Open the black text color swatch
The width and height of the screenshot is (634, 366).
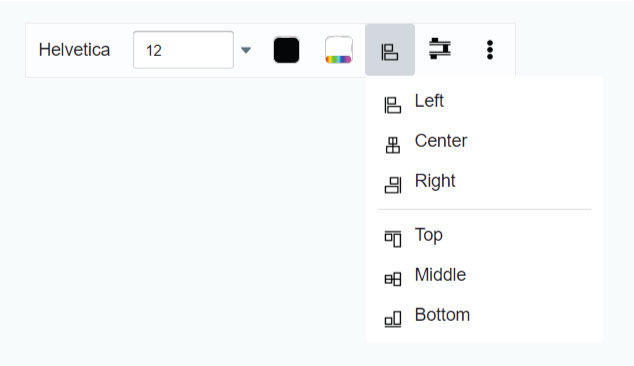[x=287, y=50]
